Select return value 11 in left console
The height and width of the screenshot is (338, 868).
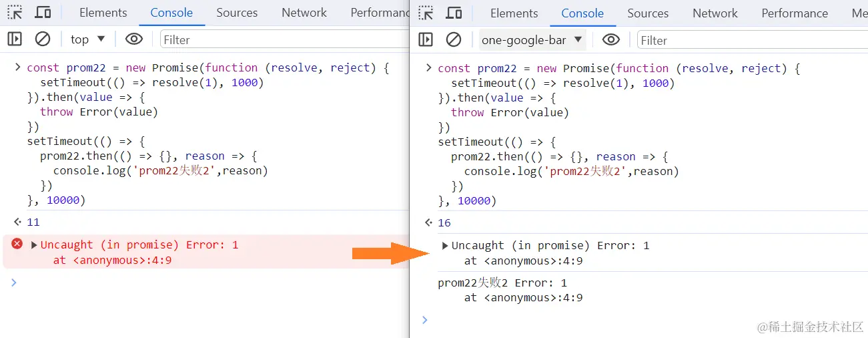pyautogui.click(x=33, y=222)
